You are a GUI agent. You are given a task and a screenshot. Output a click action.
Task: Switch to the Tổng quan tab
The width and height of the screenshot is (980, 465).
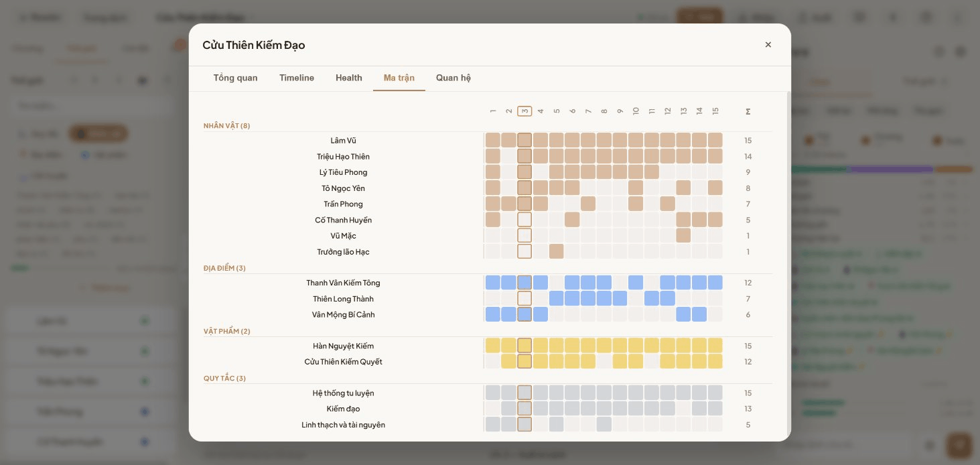[235, 78]
